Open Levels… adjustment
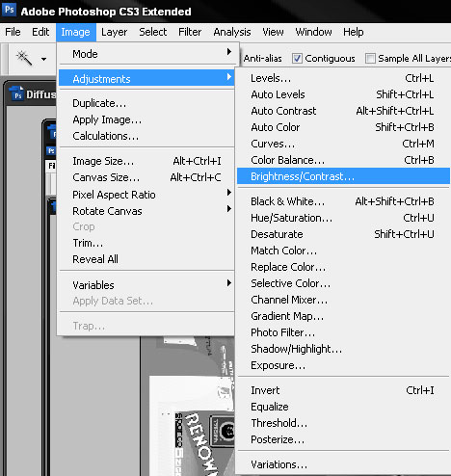Image resolution: width=451 pixels, height=476 pixels. (x=343, y=78)
